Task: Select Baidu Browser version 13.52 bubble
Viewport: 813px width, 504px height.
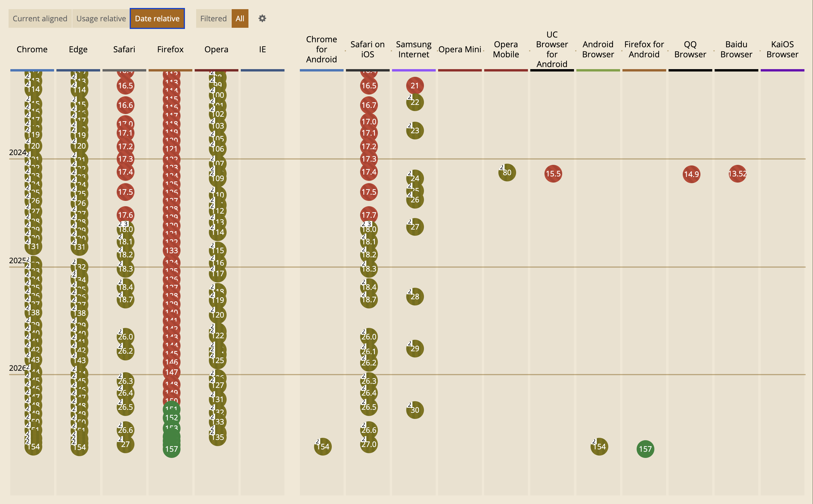Action: point(737,174)
